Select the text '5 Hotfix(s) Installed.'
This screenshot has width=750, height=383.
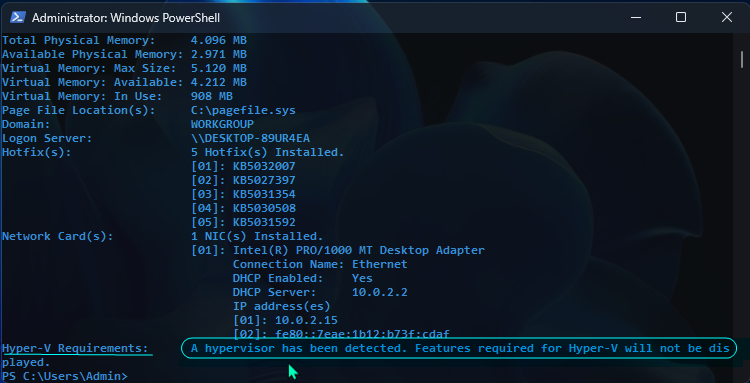267,152
